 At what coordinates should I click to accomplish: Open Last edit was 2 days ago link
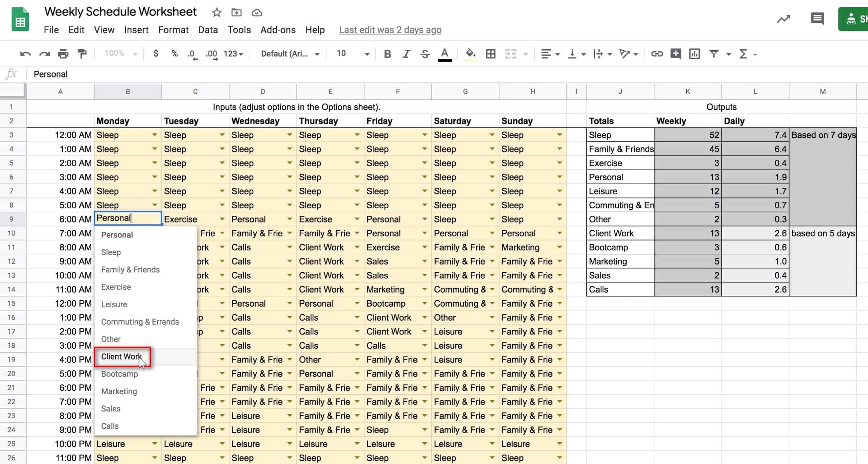(x=390, y=30)
